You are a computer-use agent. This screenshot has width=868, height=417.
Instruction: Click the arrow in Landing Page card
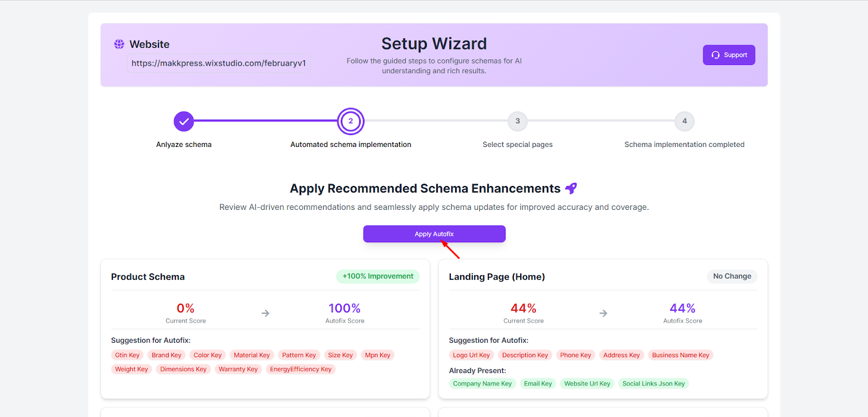(603, 313)
